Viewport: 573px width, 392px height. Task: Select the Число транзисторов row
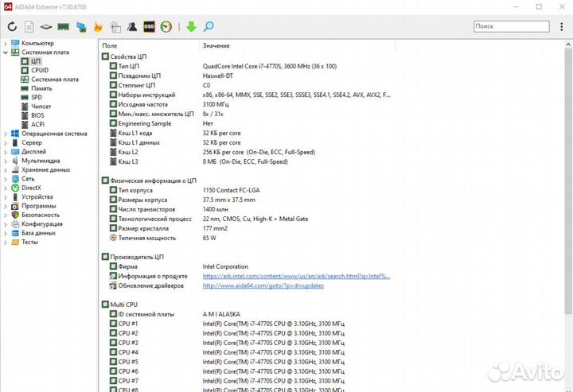click(x=246, y=209)
